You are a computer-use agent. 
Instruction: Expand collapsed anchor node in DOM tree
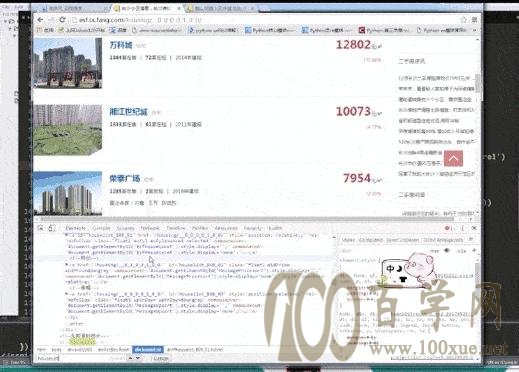point(66,265)
